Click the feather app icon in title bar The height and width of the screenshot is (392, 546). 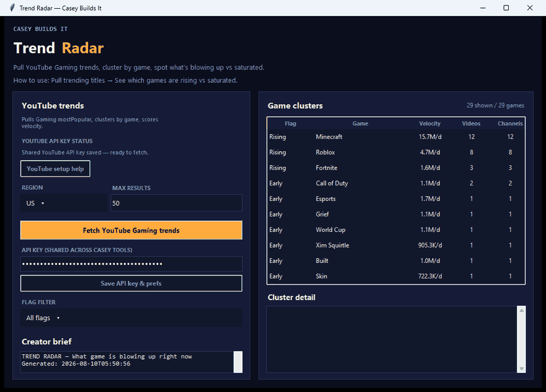coord(12,7)
